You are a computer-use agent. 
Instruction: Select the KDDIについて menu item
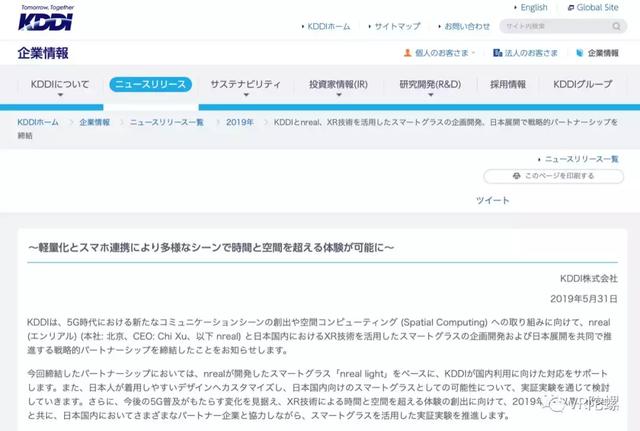60,84
